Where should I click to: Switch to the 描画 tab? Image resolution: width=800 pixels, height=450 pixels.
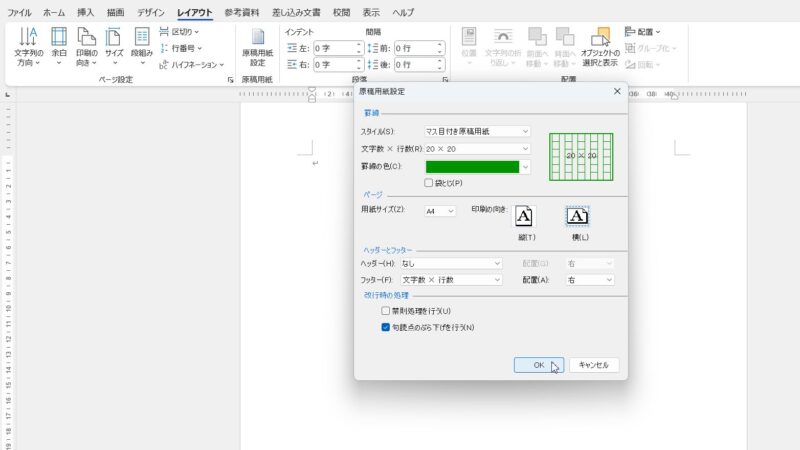(x=116, y=12)
